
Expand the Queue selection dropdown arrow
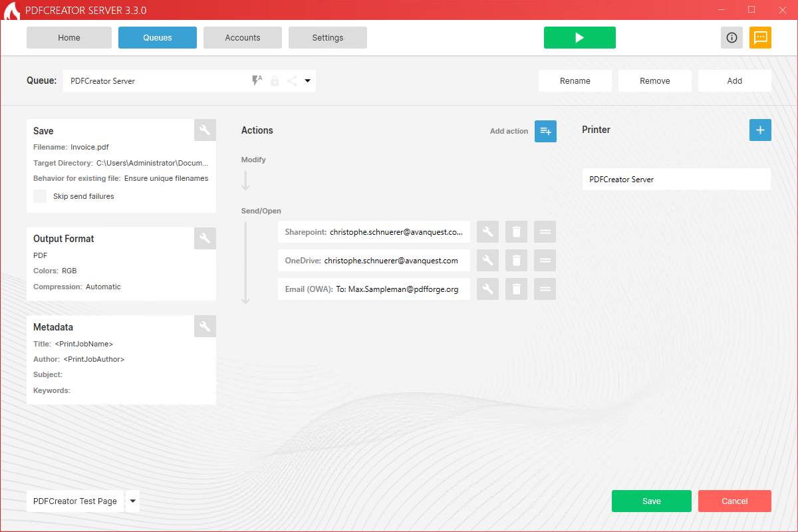coord(308,81)
